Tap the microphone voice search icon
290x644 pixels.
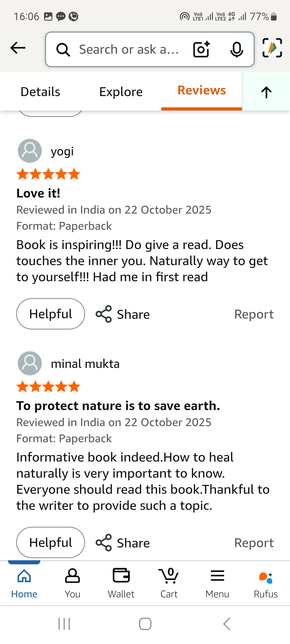237,49
